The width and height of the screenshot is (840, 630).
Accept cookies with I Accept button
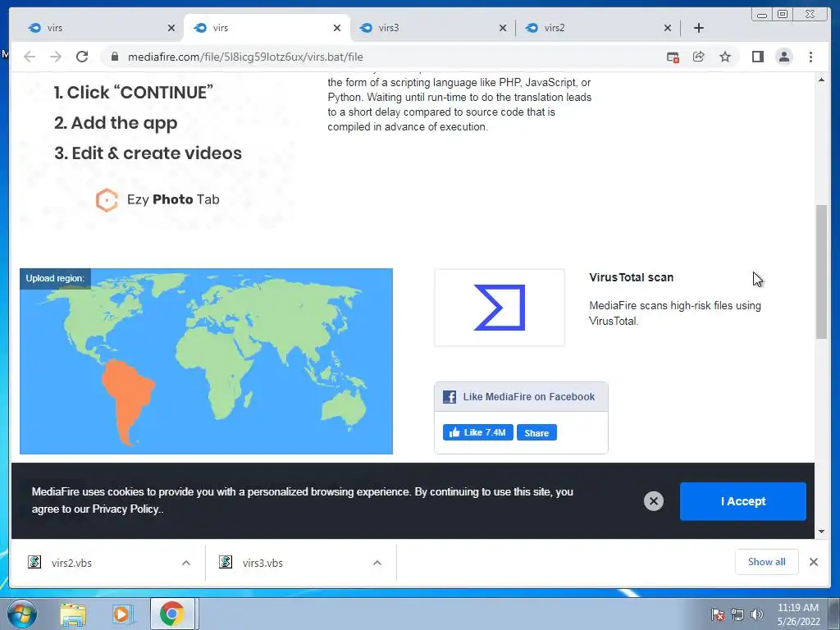(x=743, y=501)
